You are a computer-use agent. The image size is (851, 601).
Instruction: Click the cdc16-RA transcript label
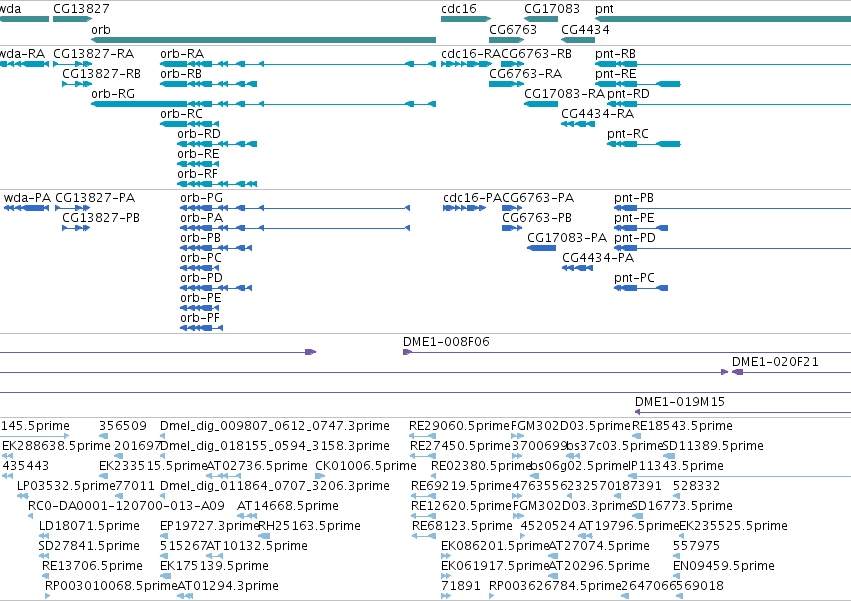471,54
